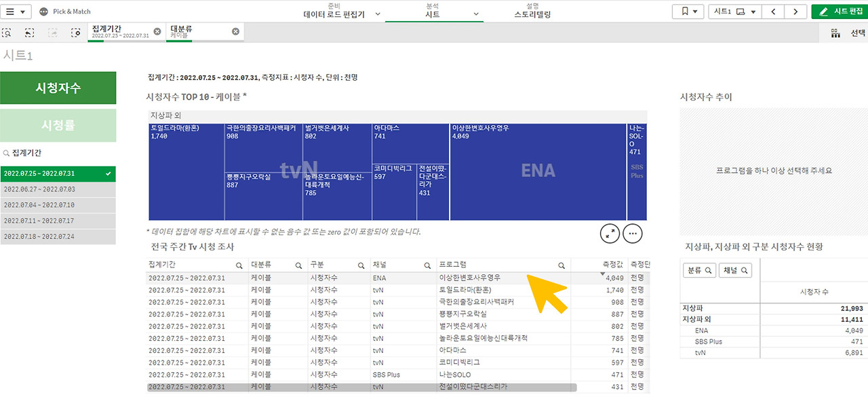Open the 대분류 케이블 selection chip
868x406 pixels.
coord(198,31)
